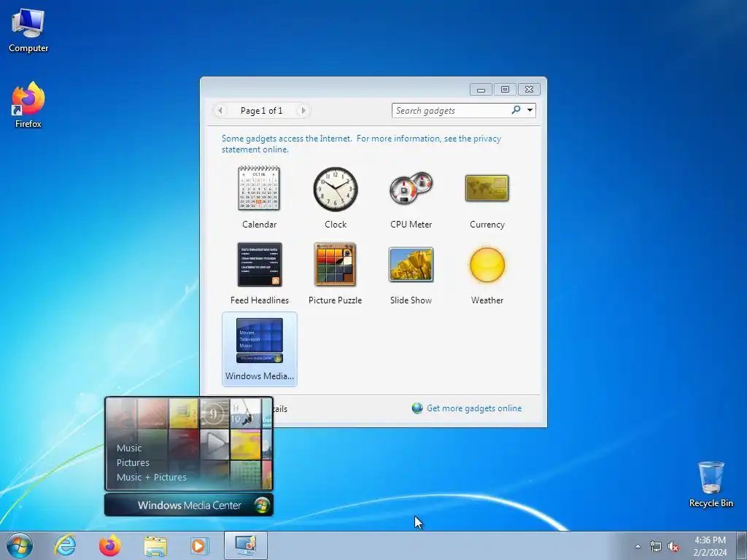Open Windows Explorer from taskbar

pyautogui.click(x=155, y=545)
